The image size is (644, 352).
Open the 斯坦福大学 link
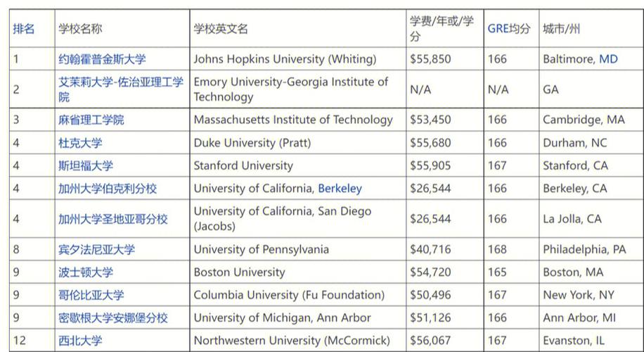click(x=86, y=165)
